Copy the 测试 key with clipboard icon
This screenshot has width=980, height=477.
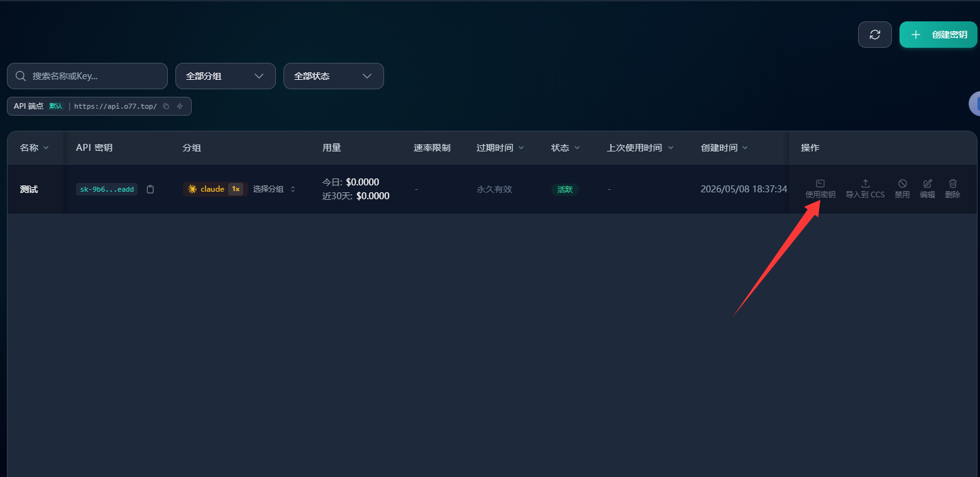(x=150, y=189)
